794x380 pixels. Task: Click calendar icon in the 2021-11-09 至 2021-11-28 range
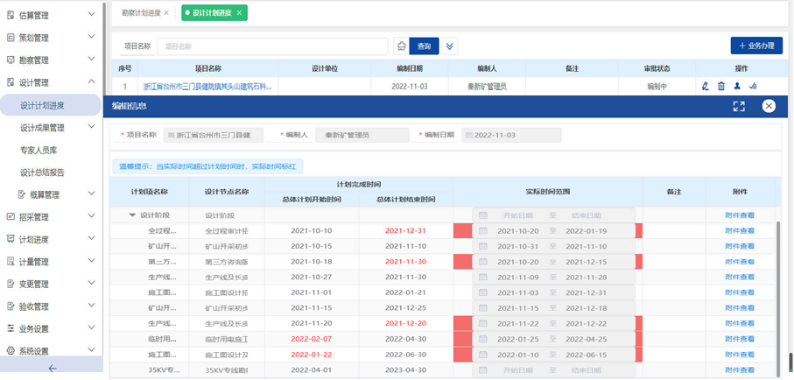[x=483, y=277]
